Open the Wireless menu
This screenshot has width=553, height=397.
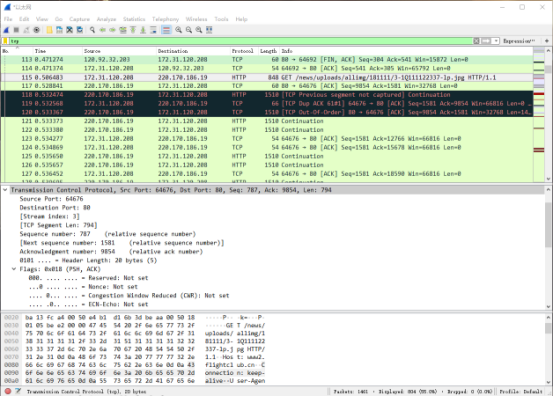(x=196, y=19)
